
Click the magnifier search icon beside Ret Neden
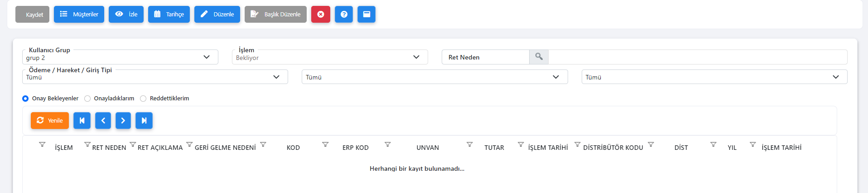(x=539, y=57)
